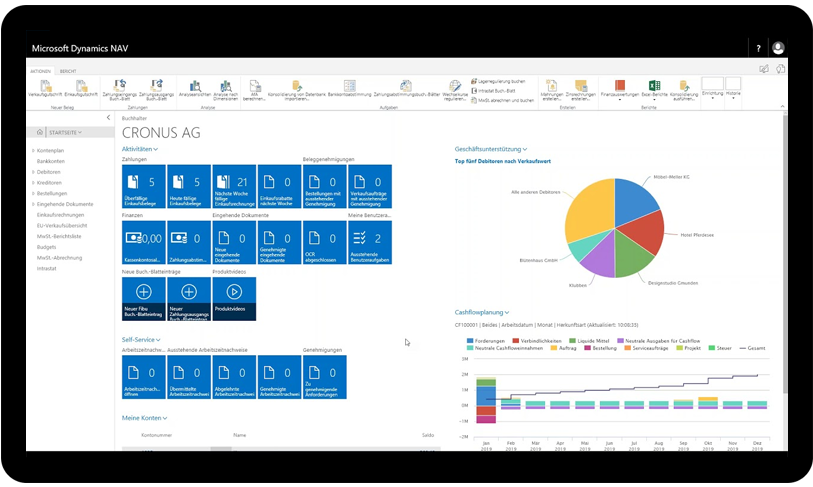Click Konsolidierung ausführen icon
The image size is (813, 487).
pos(684,90)
